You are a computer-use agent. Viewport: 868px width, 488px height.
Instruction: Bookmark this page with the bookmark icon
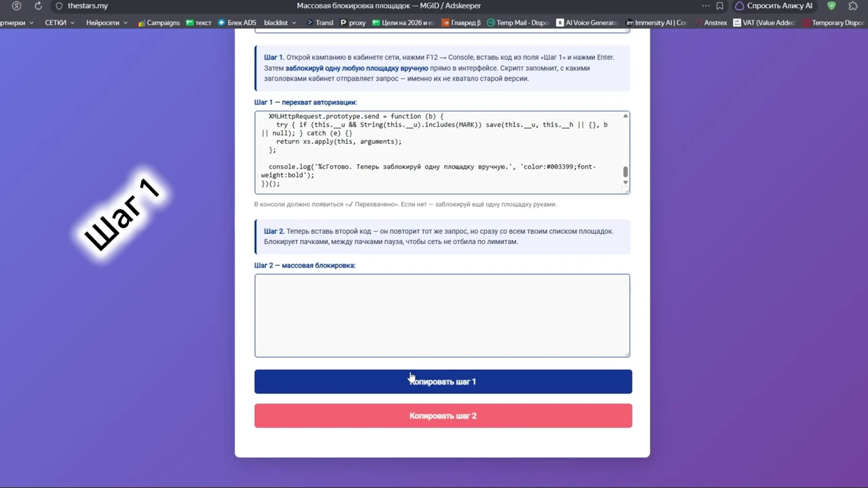pyautogui.click(x=719, y=6)
